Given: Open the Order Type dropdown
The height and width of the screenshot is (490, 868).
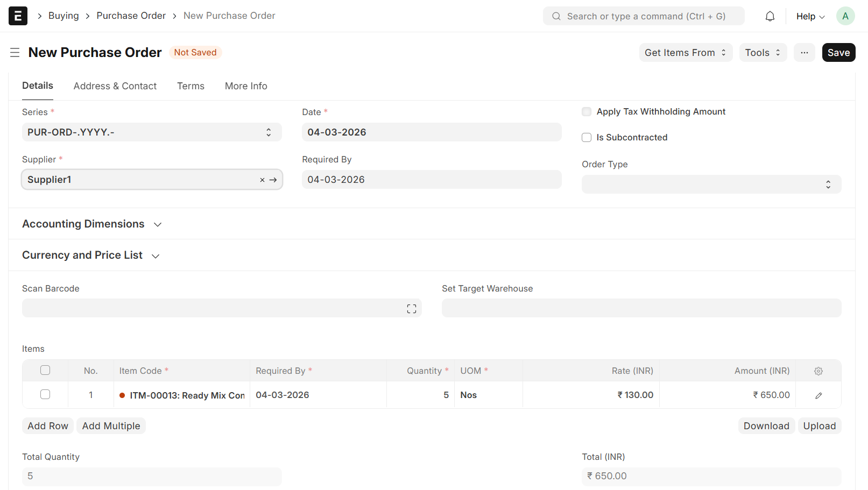Looking at the screenshot, I should tap(711, 184).
